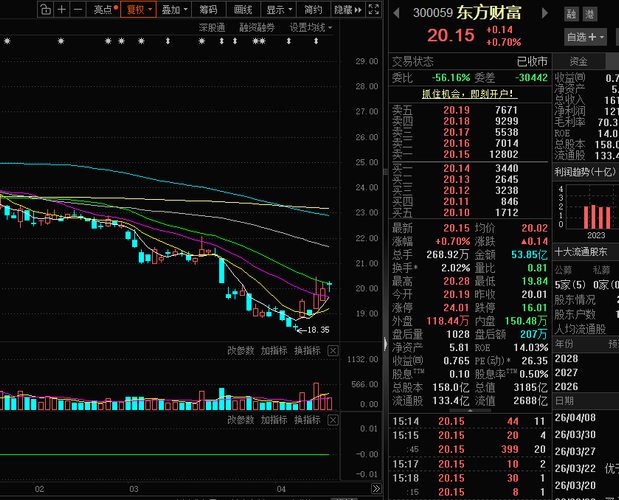Toggle 画线 drawing tools
This screenshot has height=500, width=619.
[243, 9]
